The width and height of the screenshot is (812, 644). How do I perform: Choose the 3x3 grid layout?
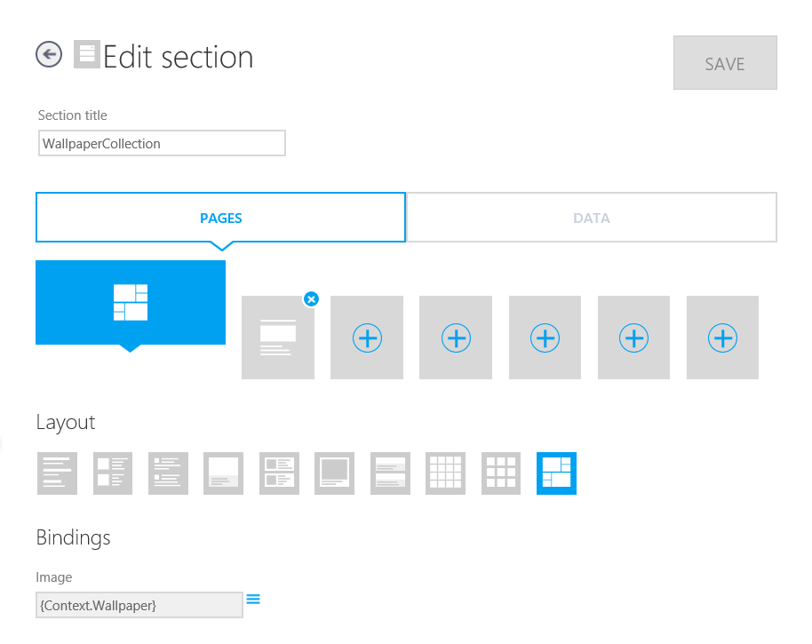[x=501, y=473]
